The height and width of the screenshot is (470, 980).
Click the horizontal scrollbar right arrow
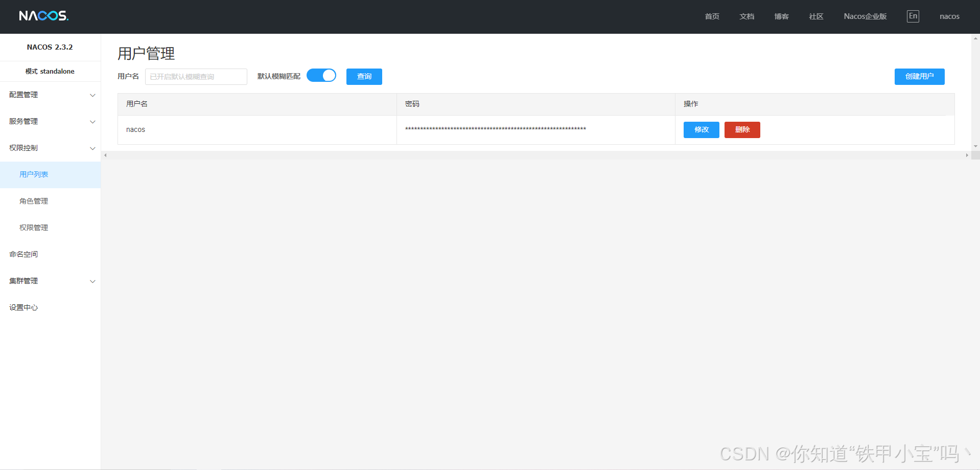(967, 155)
